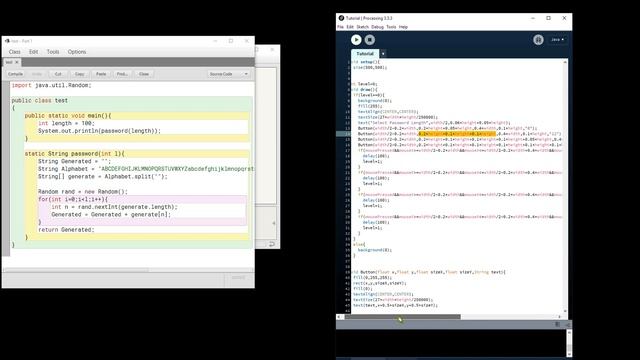This screenshot has width=640, height=360.
Task: Click the right arrow of Processing horizontal scrollbar
Action: [x=559, y=317]
